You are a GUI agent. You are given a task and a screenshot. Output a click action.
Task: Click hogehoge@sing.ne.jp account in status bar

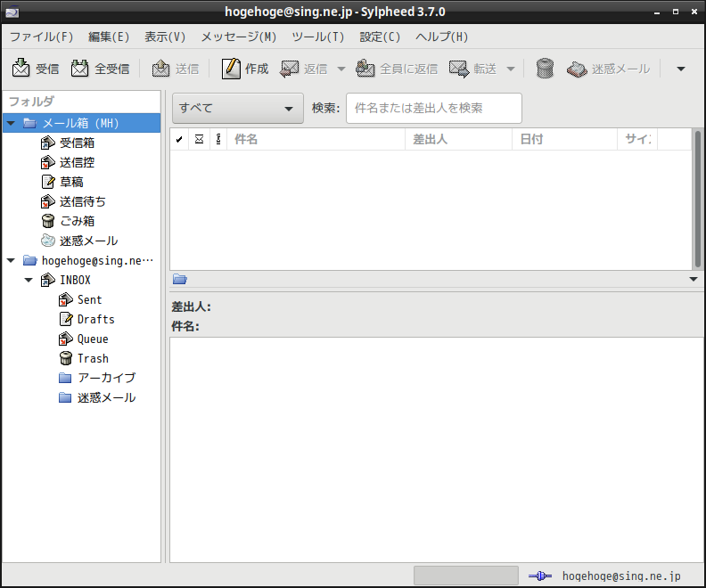[621, 576]
